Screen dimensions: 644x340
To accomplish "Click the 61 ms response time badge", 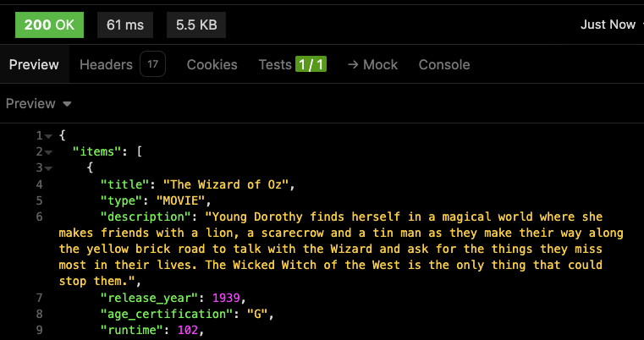I will point(125,25).
